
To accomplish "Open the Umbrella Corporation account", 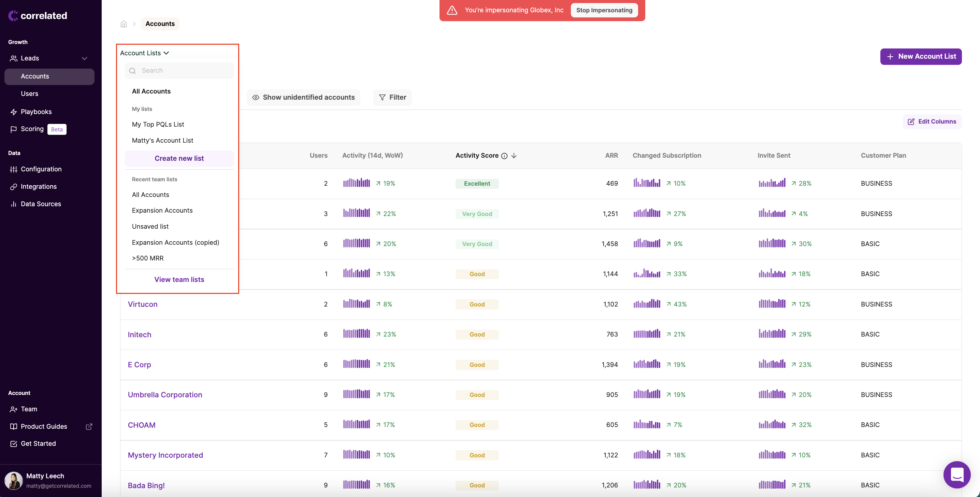I will tap(165, 395).
